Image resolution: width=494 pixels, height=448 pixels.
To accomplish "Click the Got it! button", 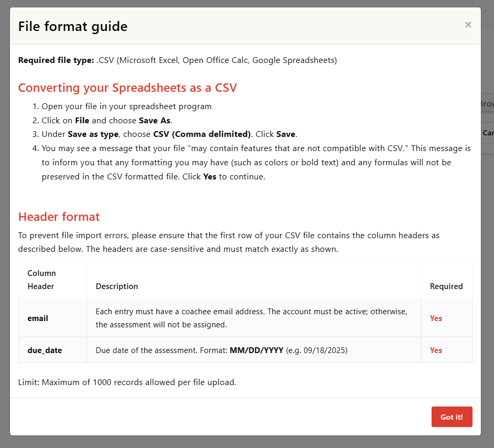I will (452, 417).
